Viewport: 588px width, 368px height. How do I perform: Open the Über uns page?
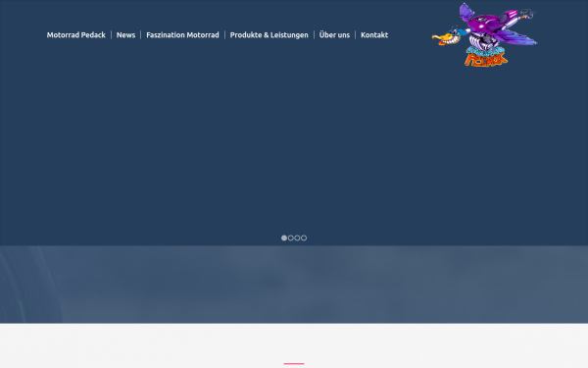334,35
